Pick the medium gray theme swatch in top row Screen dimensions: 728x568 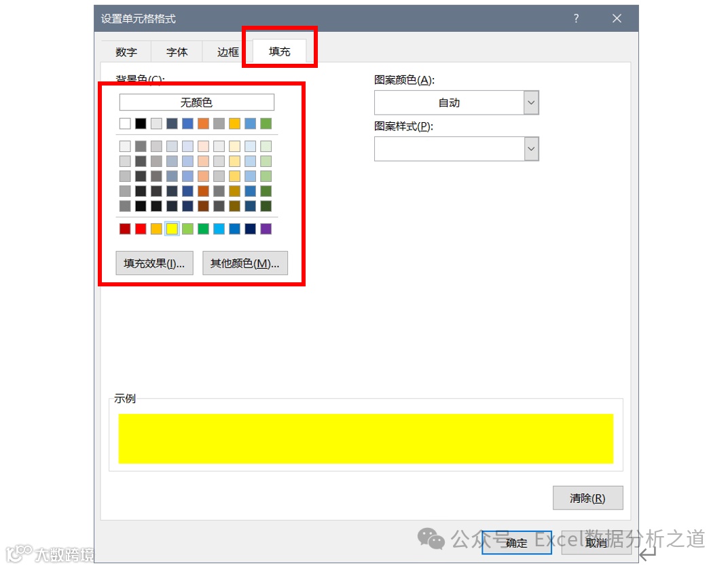219,124
